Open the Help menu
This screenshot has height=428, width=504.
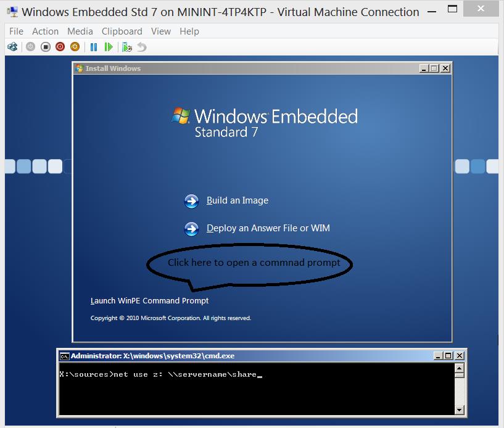(x=189, y=31)
